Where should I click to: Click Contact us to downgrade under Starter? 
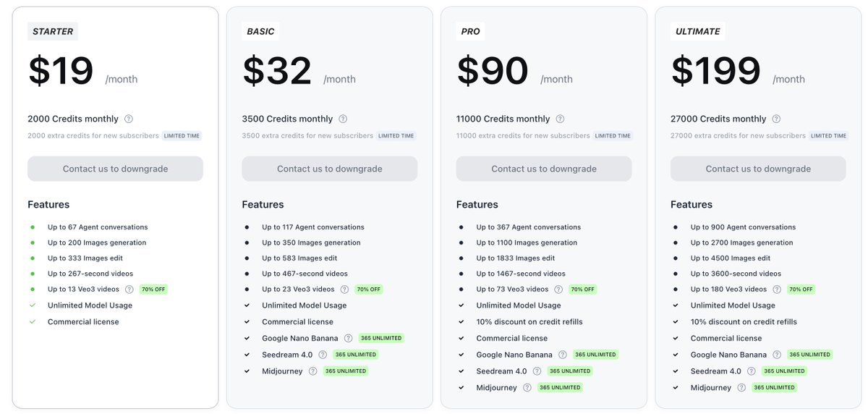[115, 169]
